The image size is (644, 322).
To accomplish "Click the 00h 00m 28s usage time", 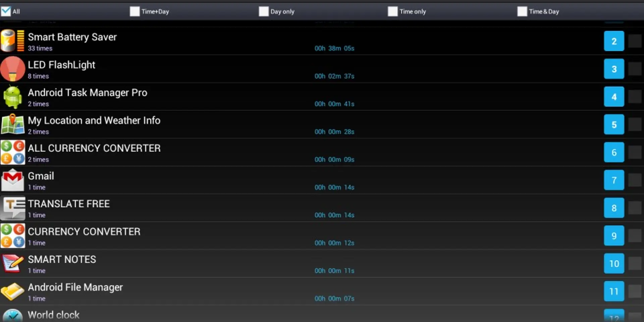I will pyautogui.click(x=334, y=132).
